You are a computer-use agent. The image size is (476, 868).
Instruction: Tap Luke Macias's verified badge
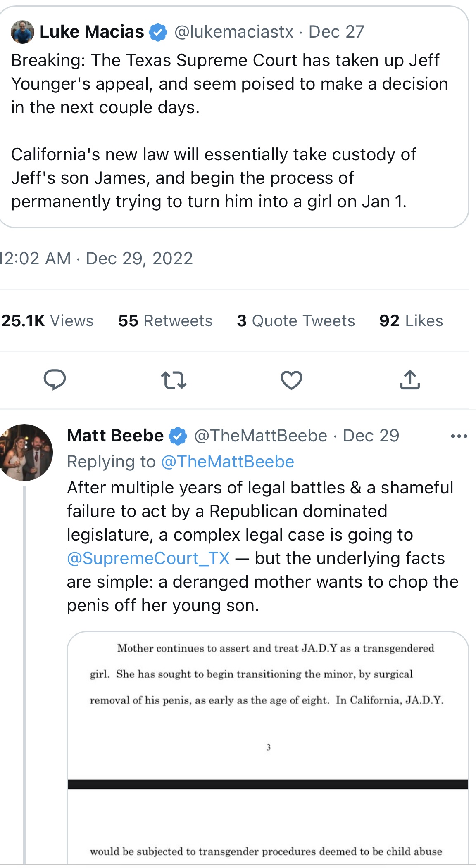tap(158, 32)
